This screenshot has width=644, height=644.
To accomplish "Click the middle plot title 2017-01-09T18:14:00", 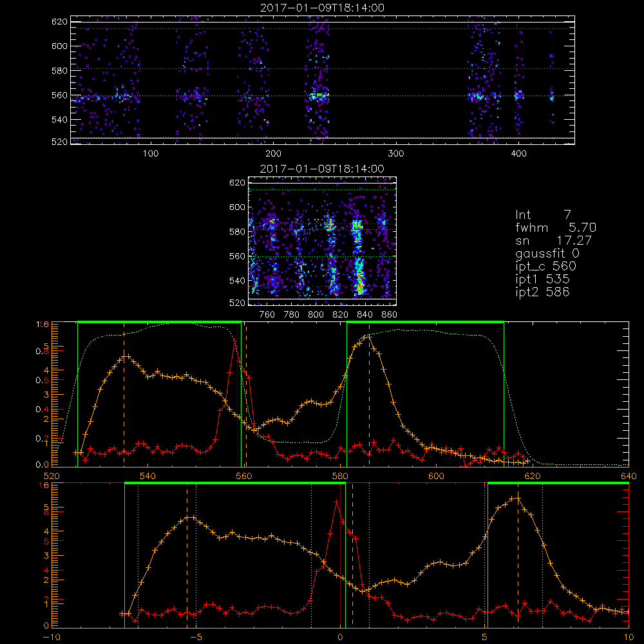I will 322,169.
